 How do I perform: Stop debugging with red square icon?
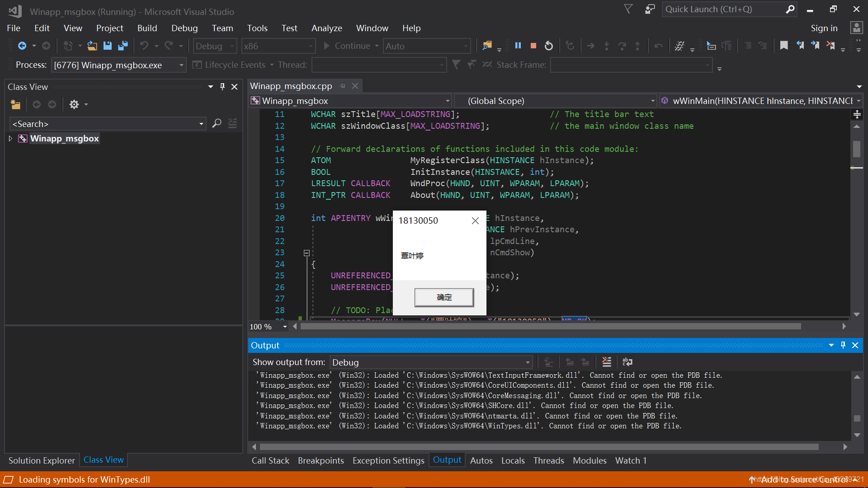(533, 46)
